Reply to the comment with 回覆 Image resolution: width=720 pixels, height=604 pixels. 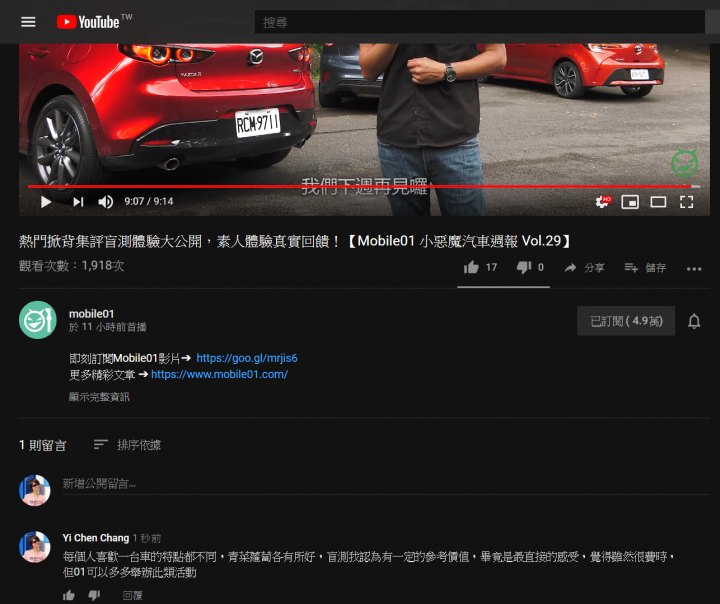[x=133, y=596]
